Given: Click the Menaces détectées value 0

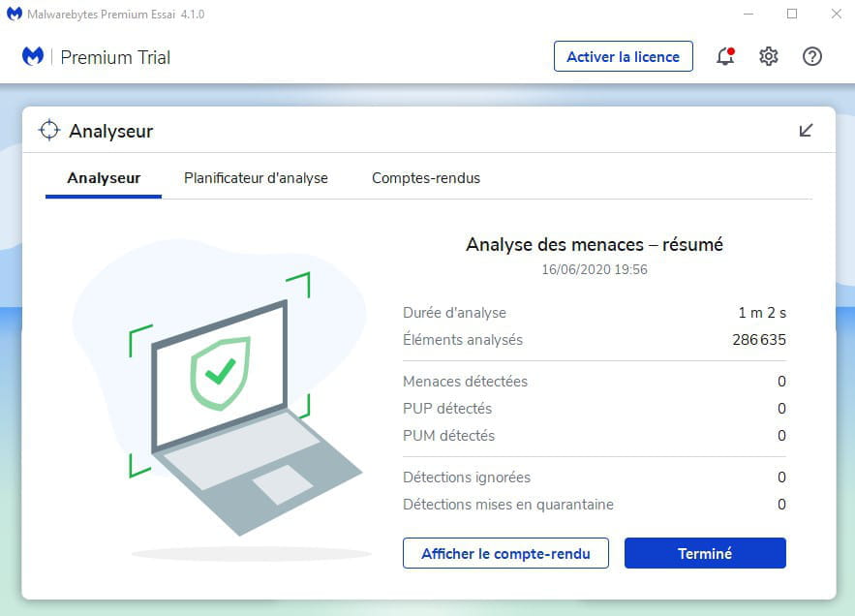Looking at the screenshot, I should [781, 382].
